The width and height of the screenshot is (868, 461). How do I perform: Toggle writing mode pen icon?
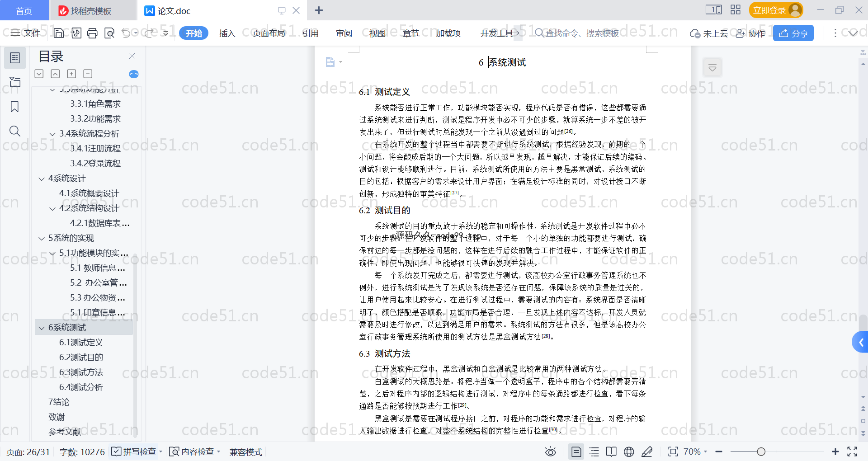point(647,452)
